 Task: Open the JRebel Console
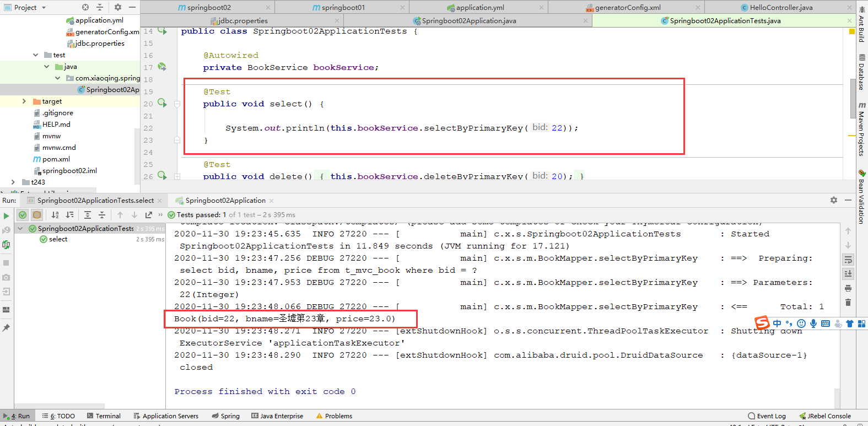(x=824, y=416)
